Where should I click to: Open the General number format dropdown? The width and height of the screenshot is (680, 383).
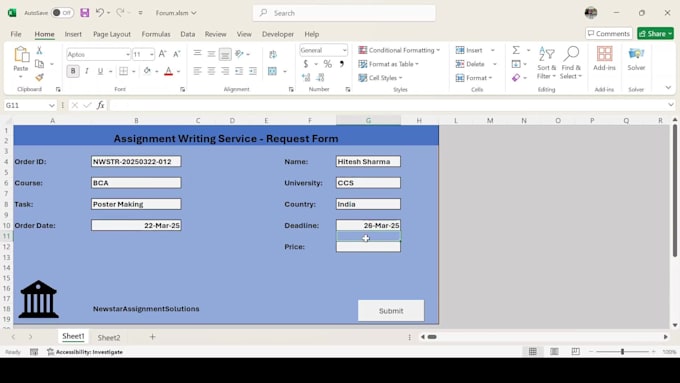click(x=344, y=50)
